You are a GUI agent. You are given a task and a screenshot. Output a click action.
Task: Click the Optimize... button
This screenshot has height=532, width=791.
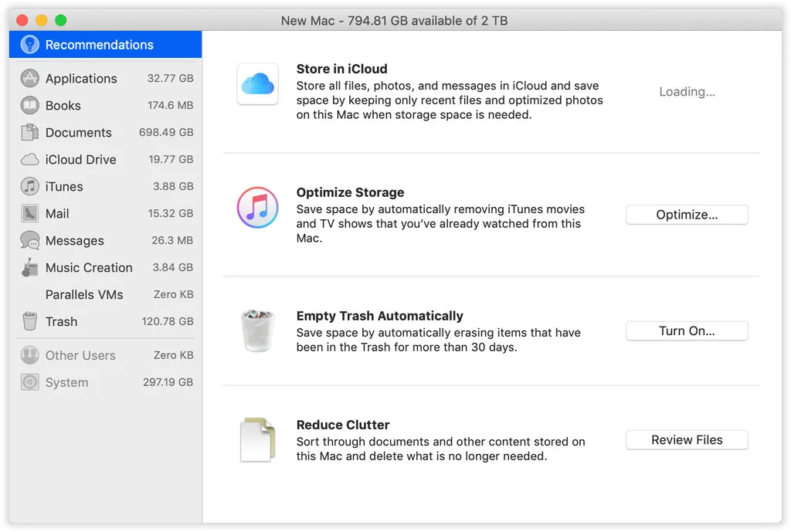point(687,215)
